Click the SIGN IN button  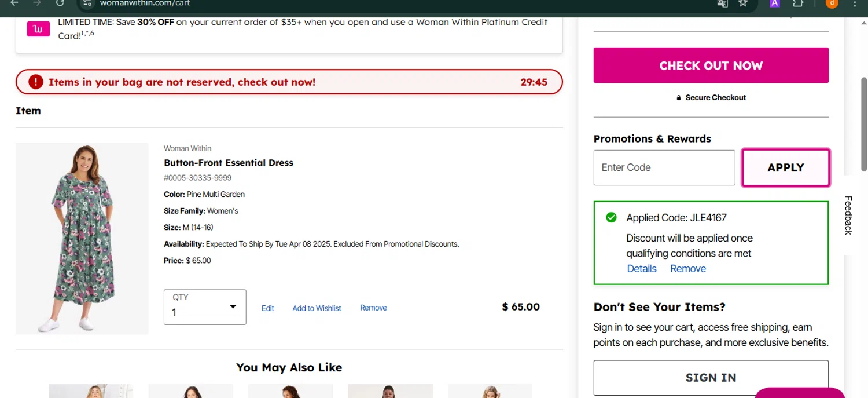[711, 378]
